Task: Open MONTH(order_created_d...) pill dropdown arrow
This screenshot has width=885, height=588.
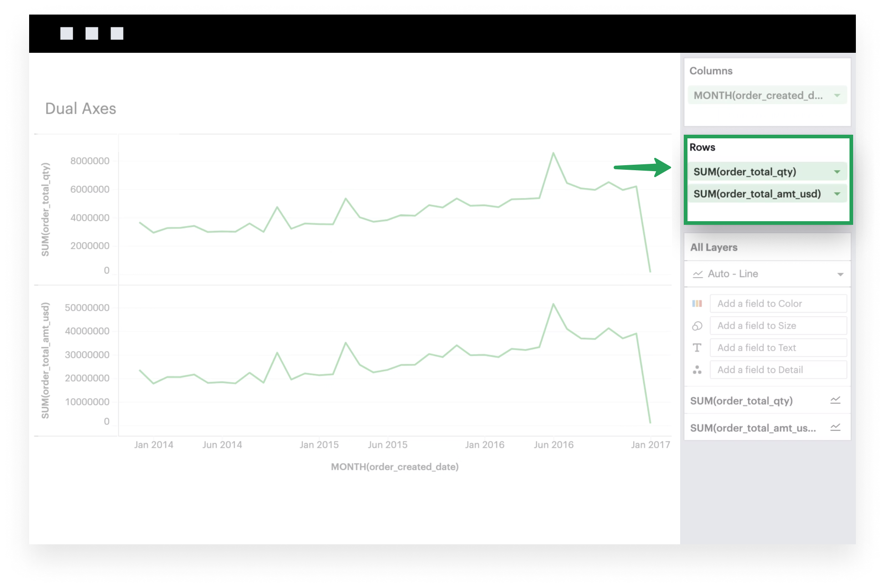Action: click(x=837, y=96)
